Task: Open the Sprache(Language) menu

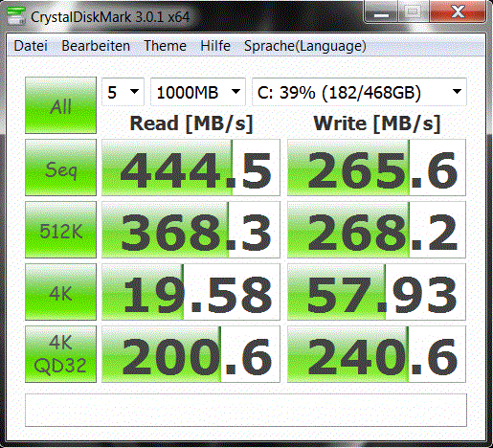Action: (304, 46)
